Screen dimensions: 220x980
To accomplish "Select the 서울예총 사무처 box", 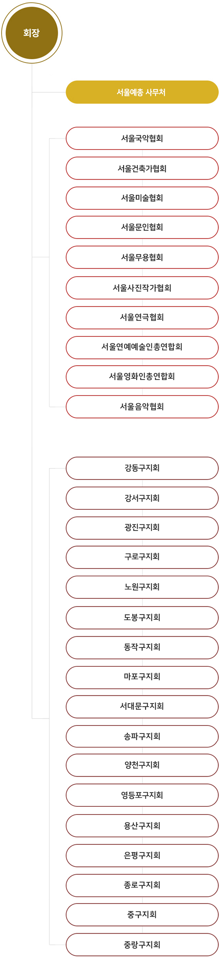I will [142, 92].
